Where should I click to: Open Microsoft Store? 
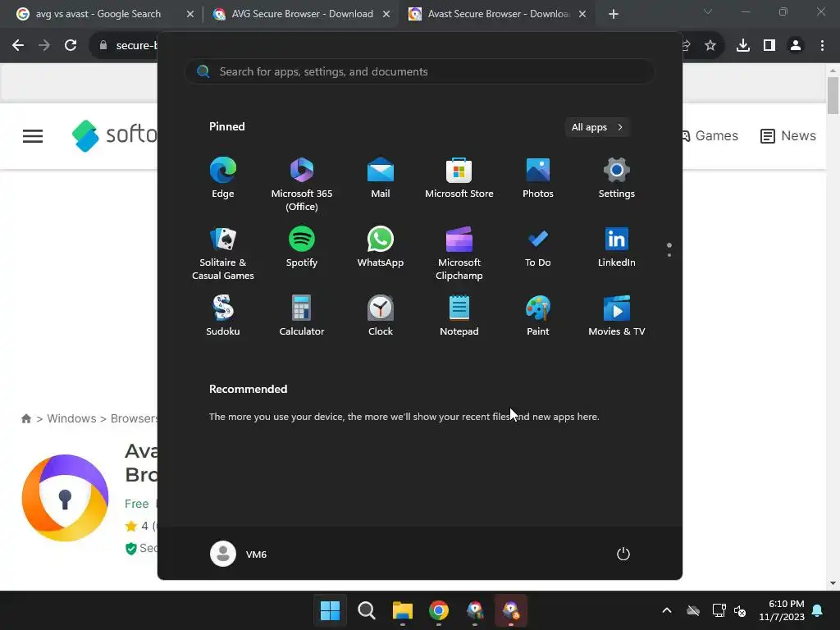459,178
